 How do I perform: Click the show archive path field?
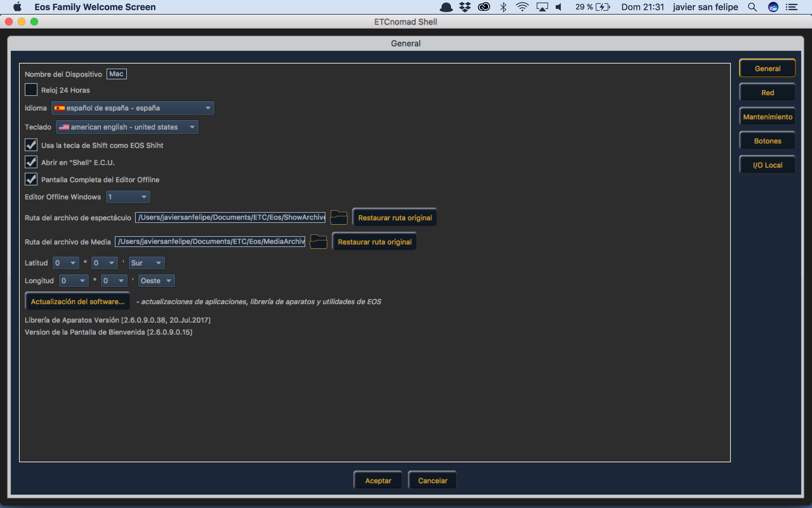click(230, 217)
